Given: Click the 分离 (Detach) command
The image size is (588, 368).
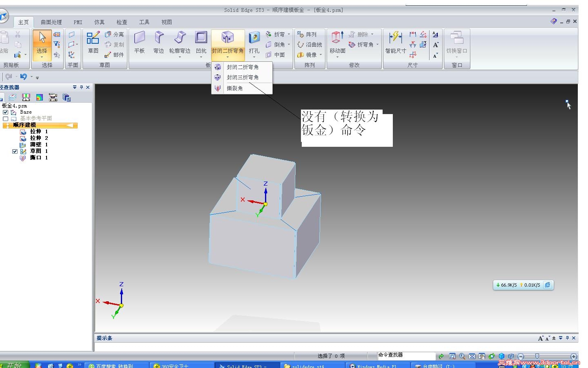Looking at the screenshot, I should pos(114,34).
